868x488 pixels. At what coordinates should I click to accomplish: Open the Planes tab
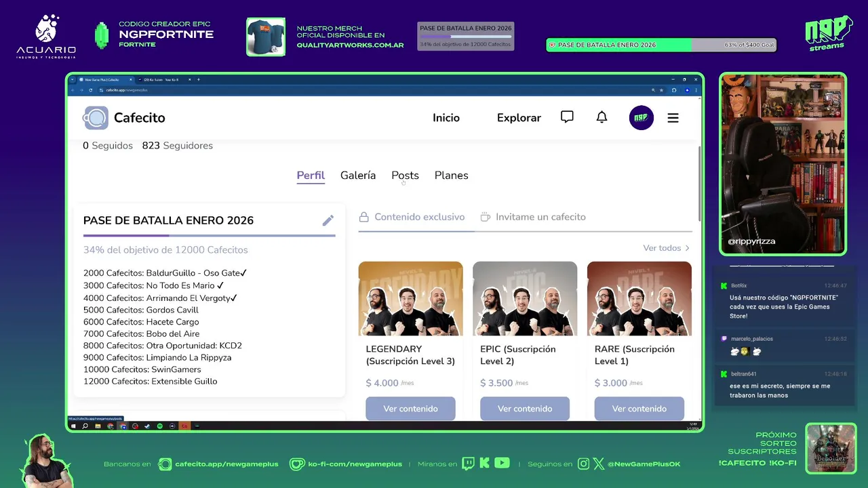[451, 176]
